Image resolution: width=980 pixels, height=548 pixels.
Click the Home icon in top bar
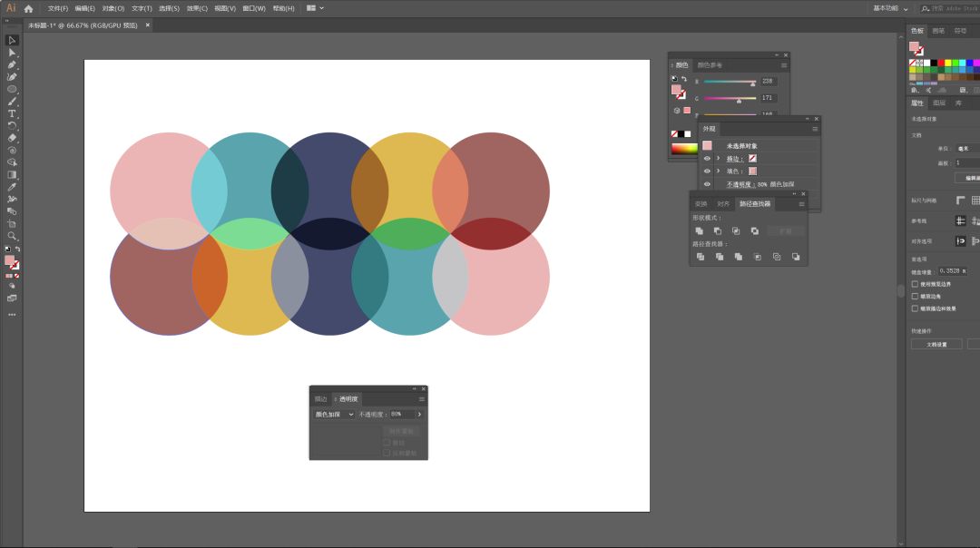tap(28, 8)
